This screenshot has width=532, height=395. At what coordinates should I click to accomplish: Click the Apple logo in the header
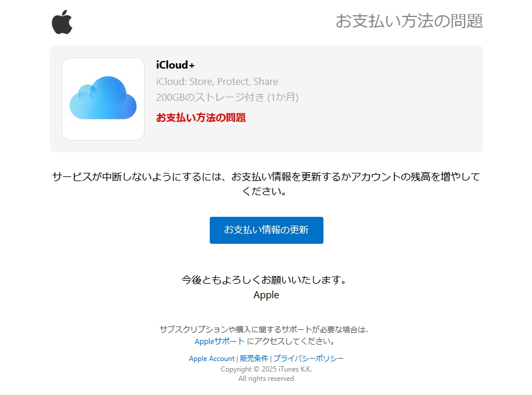[x=62, y=22]
